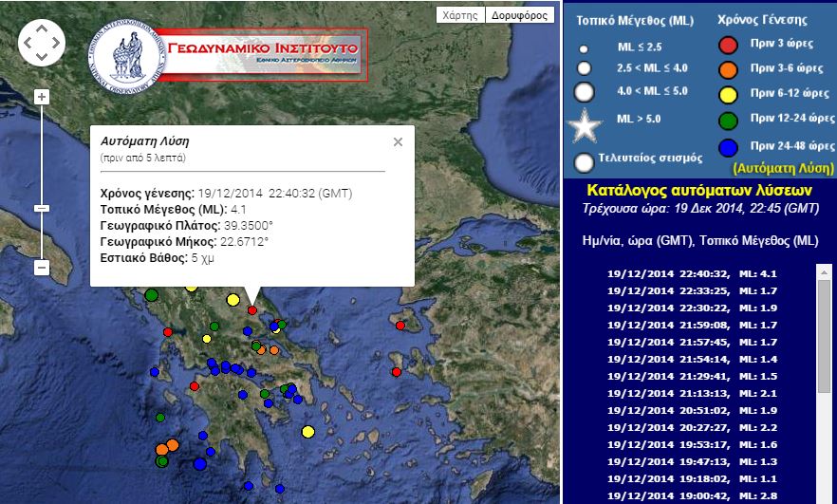Select the large green marker in northwest Greece
Screen dimensions: 837x504
pos(152,294)
